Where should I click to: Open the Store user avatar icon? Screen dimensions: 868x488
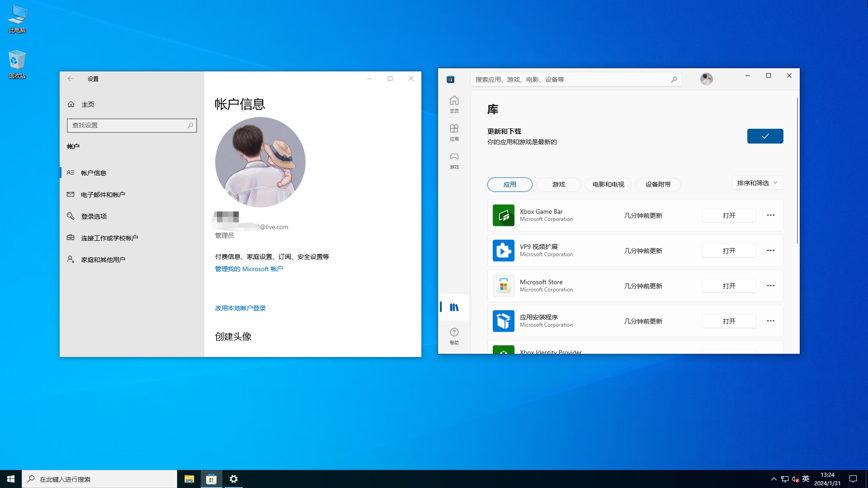tap(707, 79)
